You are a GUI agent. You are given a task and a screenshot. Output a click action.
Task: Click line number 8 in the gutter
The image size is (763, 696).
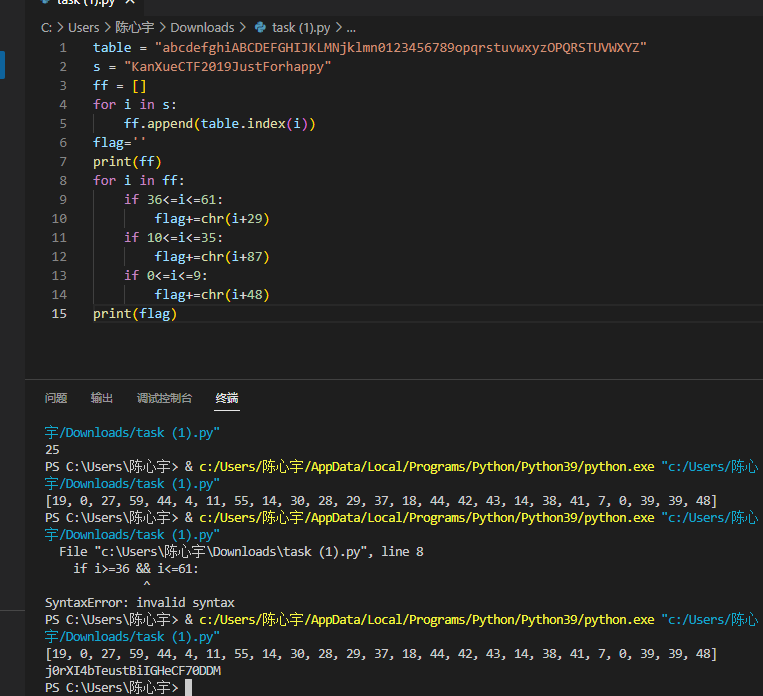(x=63, y=181)
